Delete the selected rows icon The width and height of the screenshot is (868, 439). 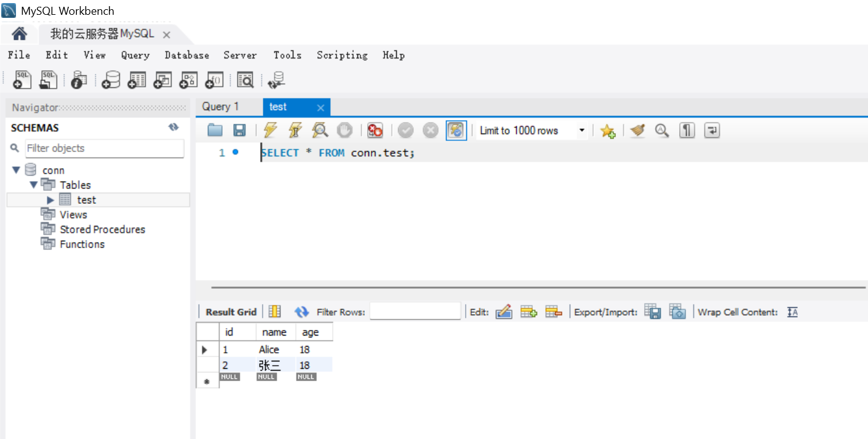click(x=554, y=312)
